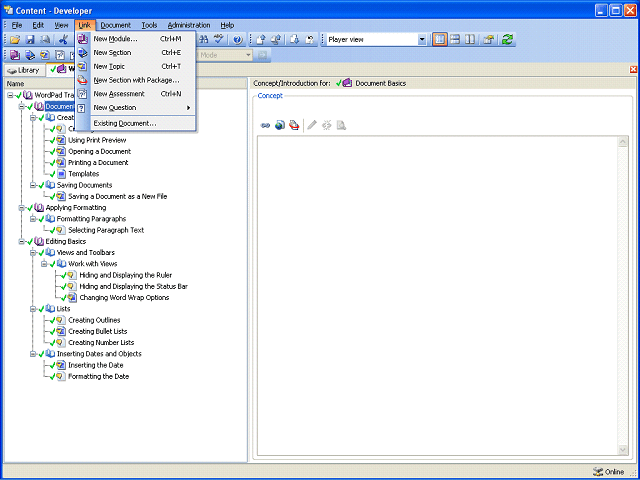Select the Selecting Paragraph Text topic

coord(106,230)
